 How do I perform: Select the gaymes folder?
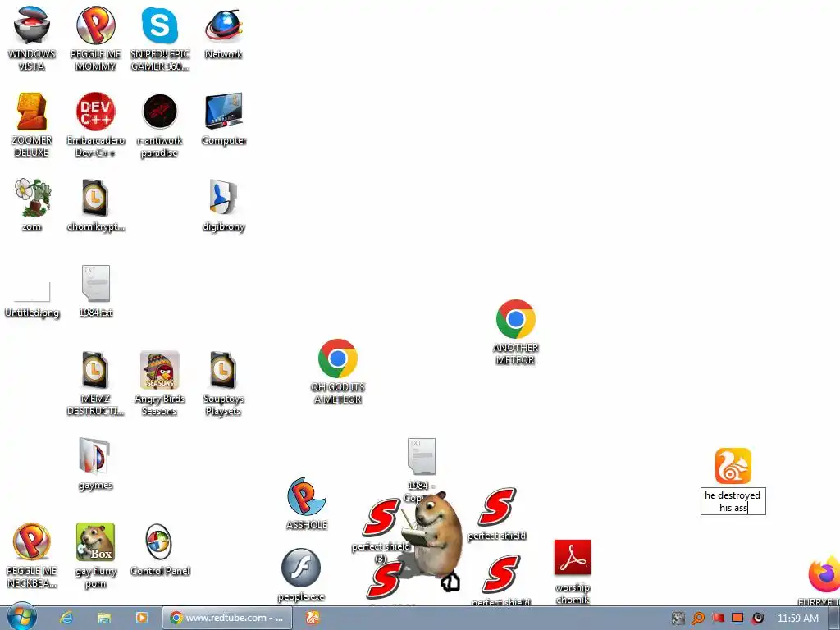(95, 456)
